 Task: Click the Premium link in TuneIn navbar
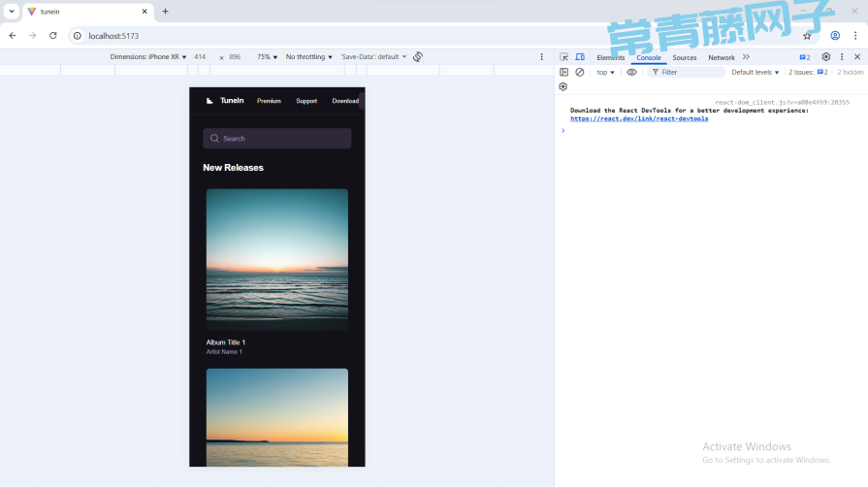coord(269,101)
